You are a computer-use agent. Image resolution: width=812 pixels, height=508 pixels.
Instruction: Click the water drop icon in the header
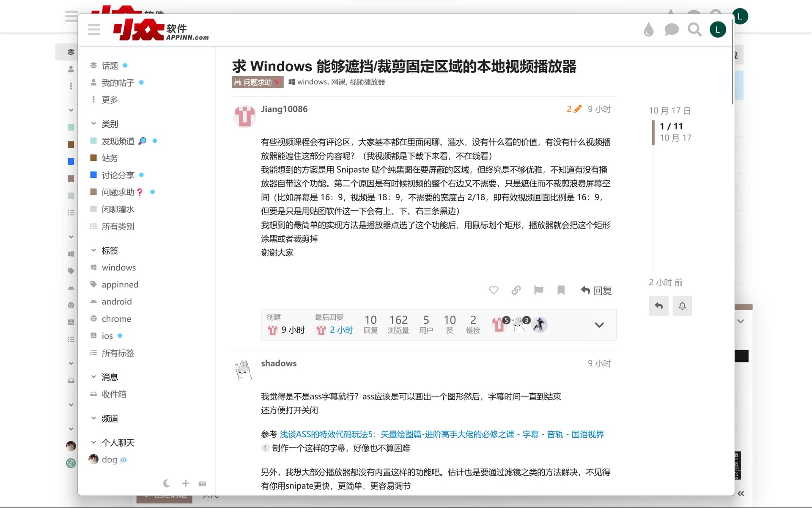[648, 30]
